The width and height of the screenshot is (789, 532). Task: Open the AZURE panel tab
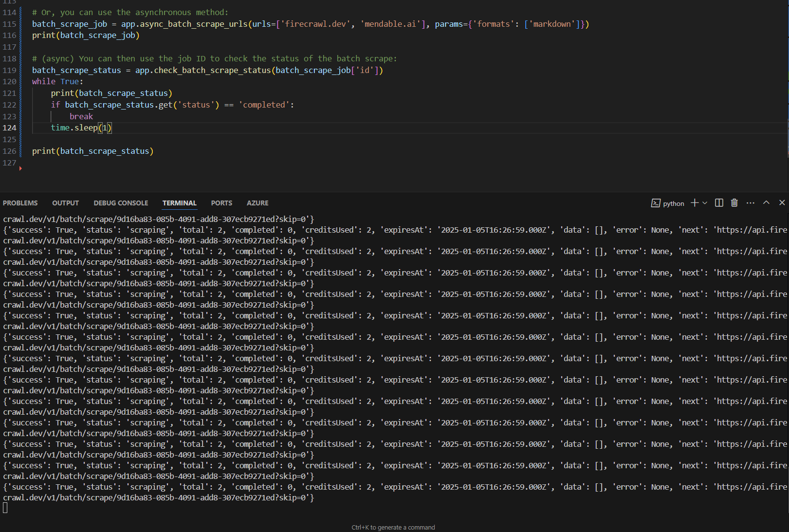click(257, 203)
